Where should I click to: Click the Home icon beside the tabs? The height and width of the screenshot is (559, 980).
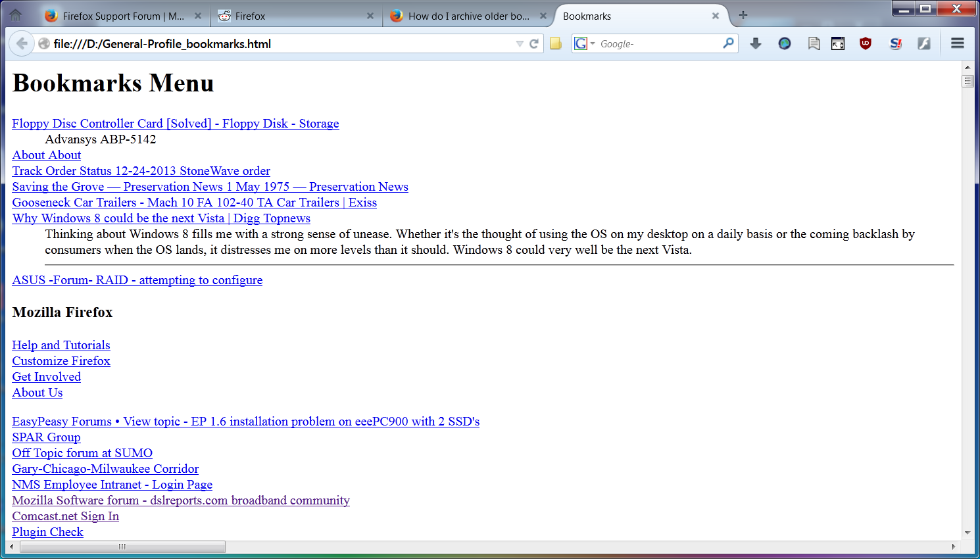[16, 15]
